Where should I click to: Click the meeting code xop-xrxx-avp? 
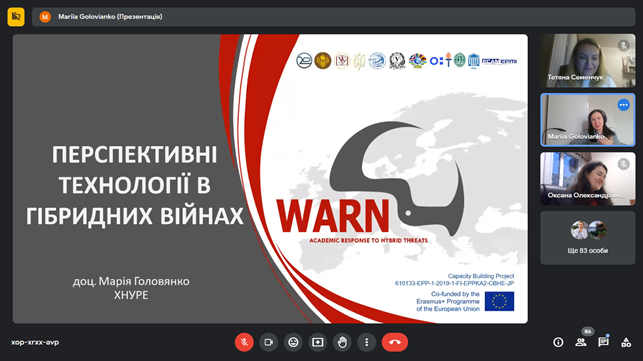[x=35, y=342]
